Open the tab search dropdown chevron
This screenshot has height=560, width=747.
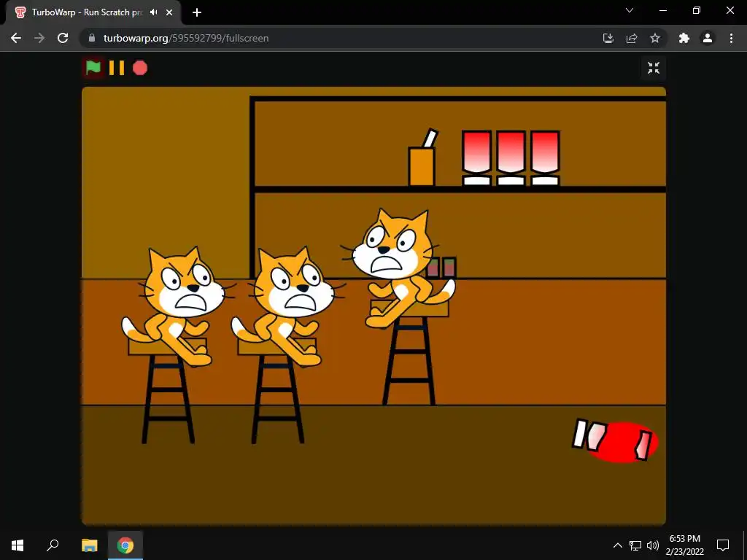630,10
